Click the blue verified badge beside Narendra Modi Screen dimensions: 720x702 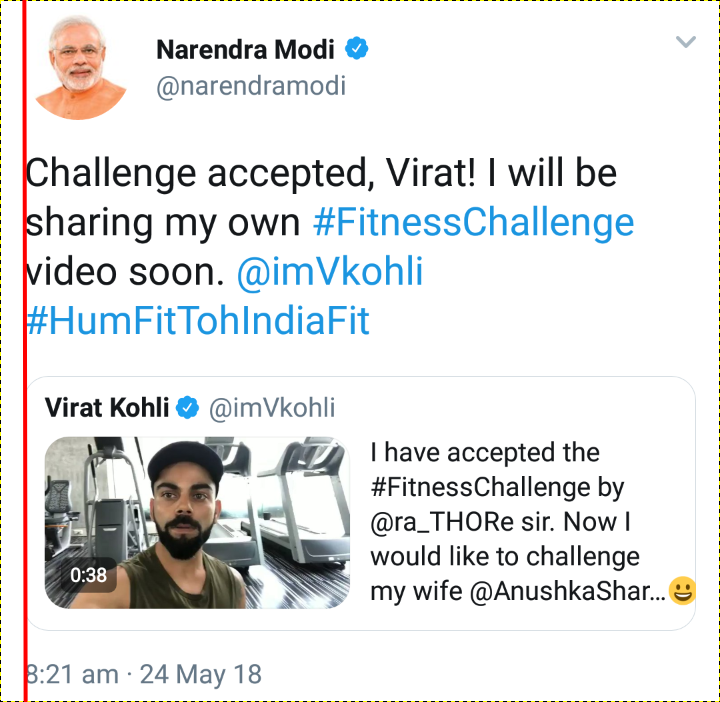coord(357,49)
